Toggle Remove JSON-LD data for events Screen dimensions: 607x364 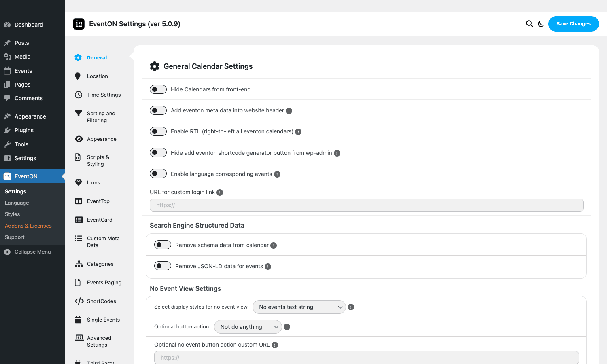[163, 266]
